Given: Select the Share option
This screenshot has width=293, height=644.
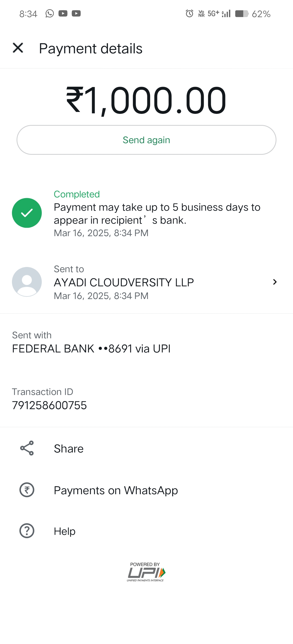Looking at the screenshot, I should [69, 449].
